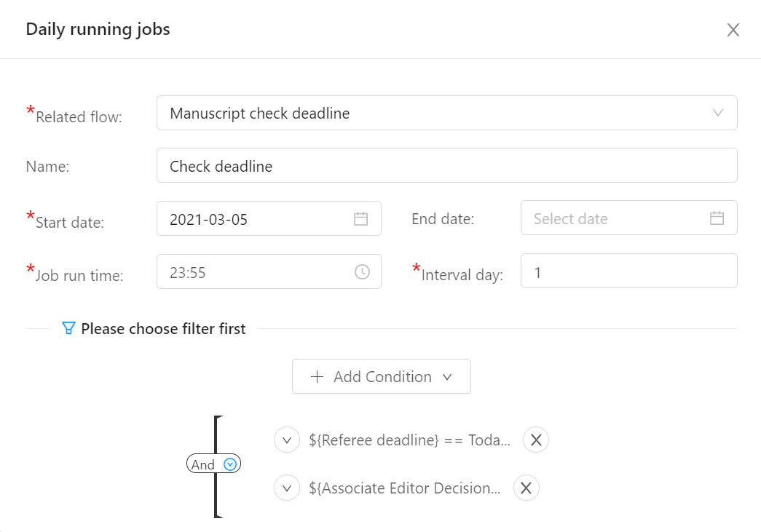Open the Add Condition dropdown
761x532 pixels.
[382, 376]
